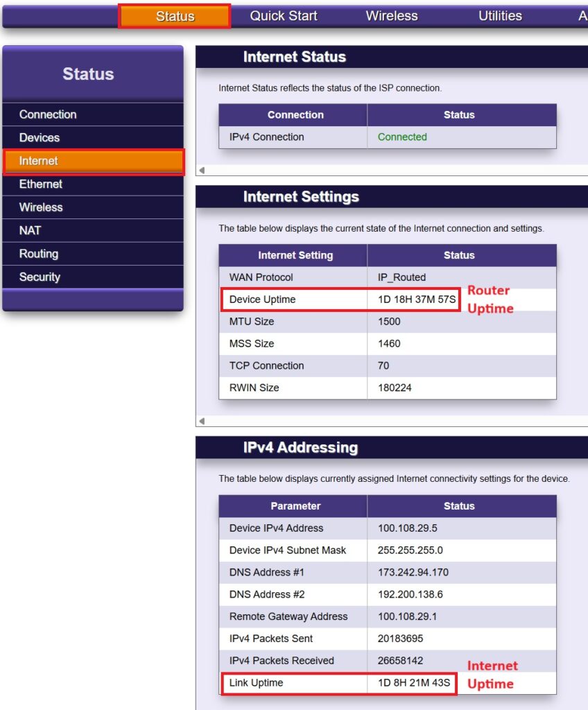
Task: Open the Ethernet status page
Action: pos(41,184)
